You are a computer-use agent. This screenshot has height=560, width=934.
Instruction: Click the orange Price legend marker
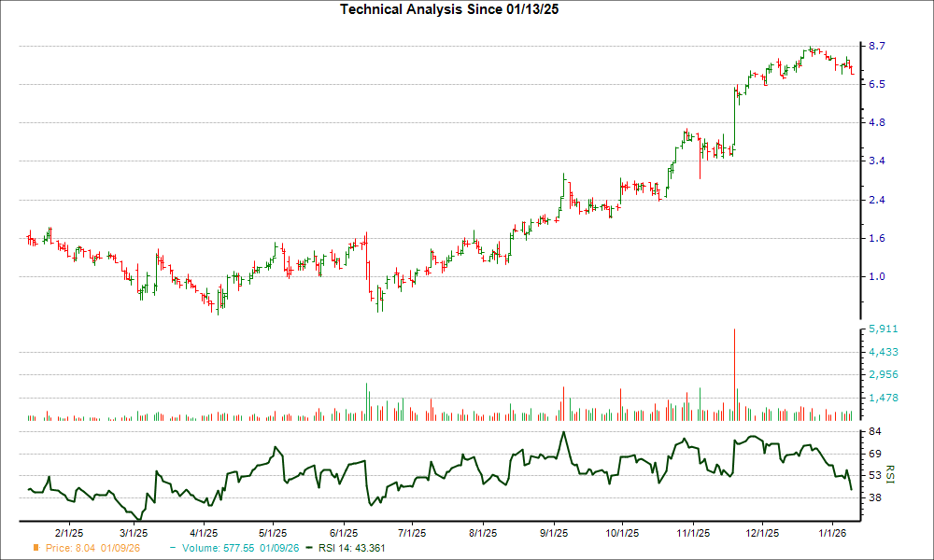[x=35, y=548]
